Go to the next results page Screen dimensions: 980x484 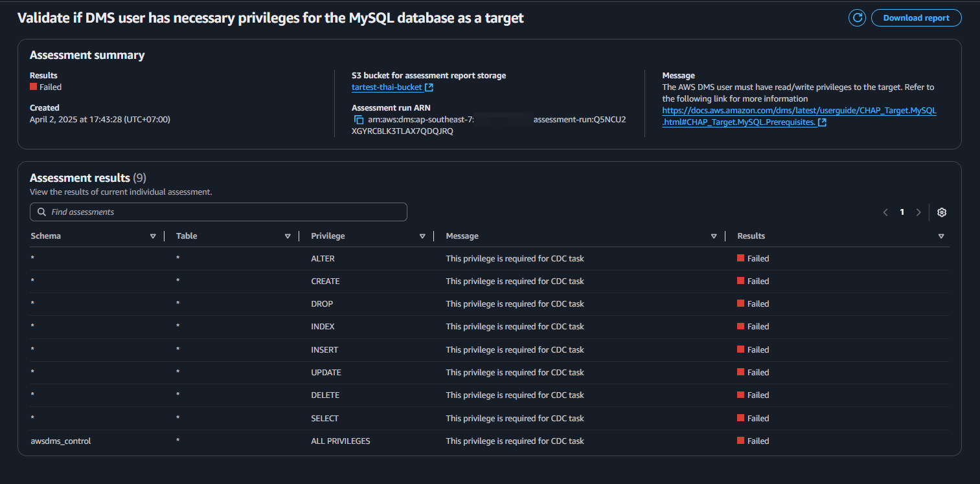[918, 212]
